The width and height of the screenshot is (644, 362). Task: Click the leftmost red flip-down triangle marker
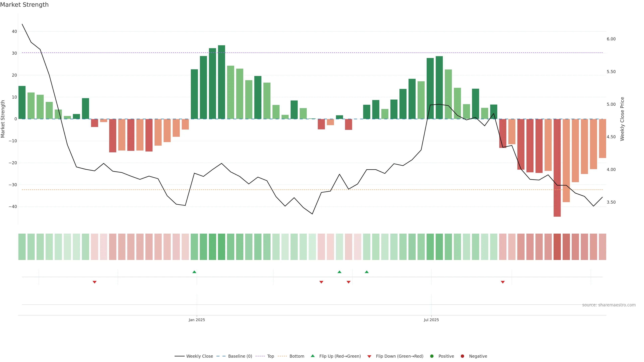click(x=94, y=282)
